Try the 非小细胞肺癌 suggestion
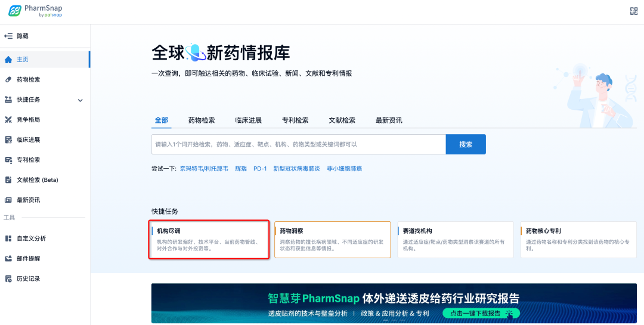This screenshot has height=325, width=644. click(344, 168)
